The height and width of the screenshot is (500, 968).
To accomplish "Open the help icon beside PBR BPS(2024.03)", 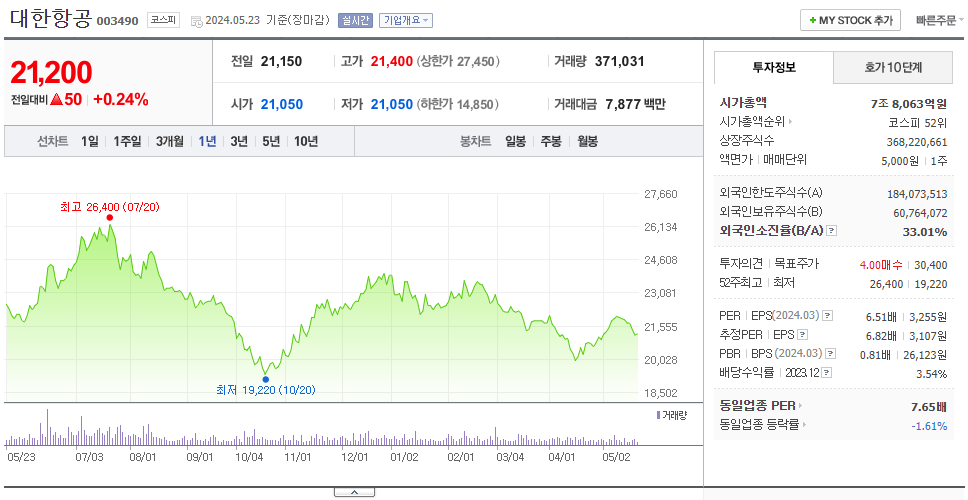I will click(x=832, y=354).
